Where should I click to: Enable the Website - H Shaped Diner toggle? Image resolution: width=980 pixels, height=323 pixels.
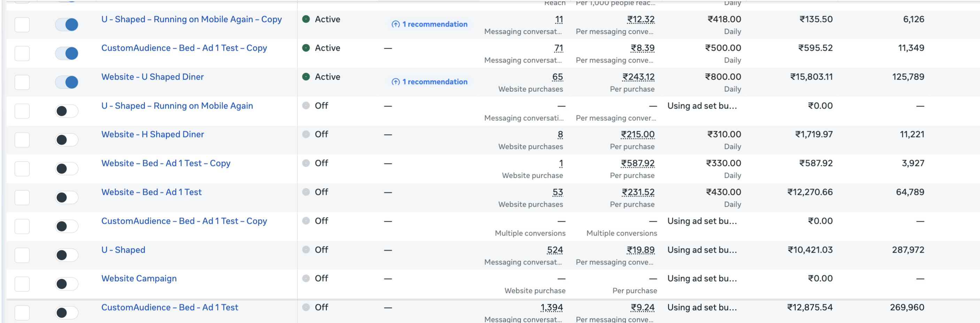pyautogui.click(x=67, y=140)
